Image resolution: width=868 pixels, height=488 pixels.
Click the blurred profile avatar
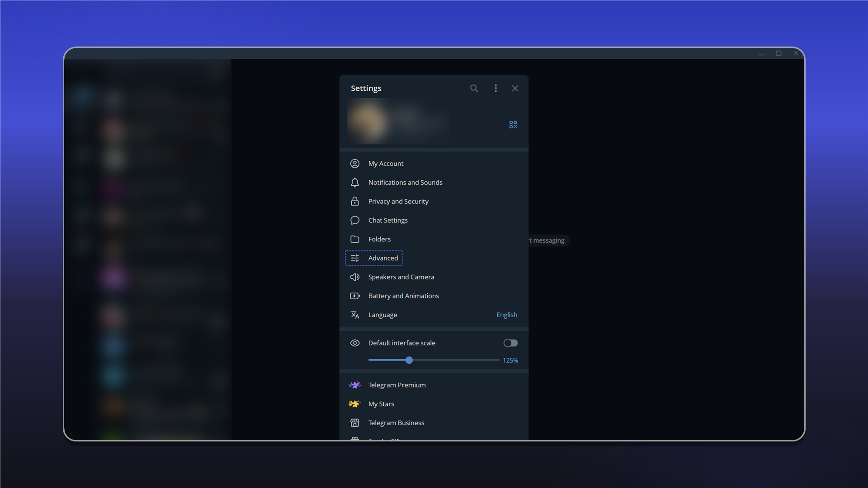[x=368, y=121]
